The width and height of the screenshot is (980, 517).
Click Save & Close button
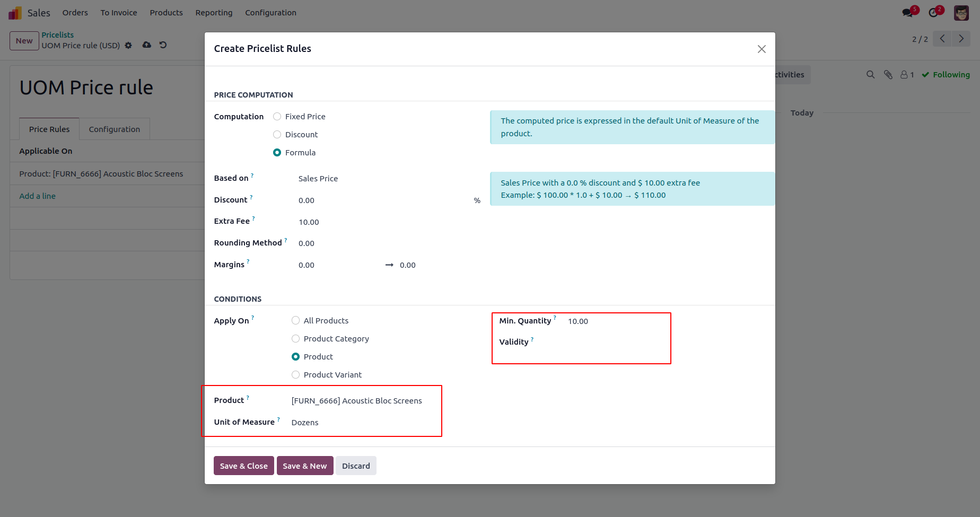244,466
